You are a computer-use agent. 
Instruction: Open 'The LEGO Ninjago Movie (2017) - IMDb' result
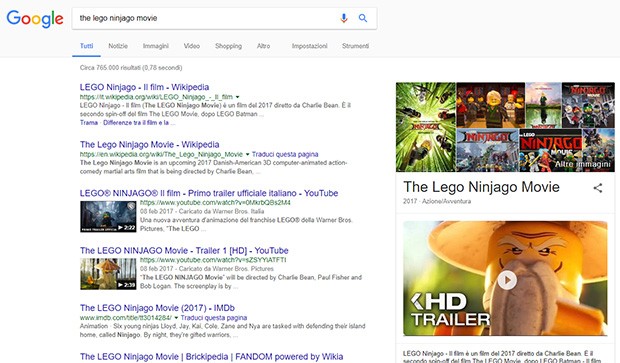157,308
